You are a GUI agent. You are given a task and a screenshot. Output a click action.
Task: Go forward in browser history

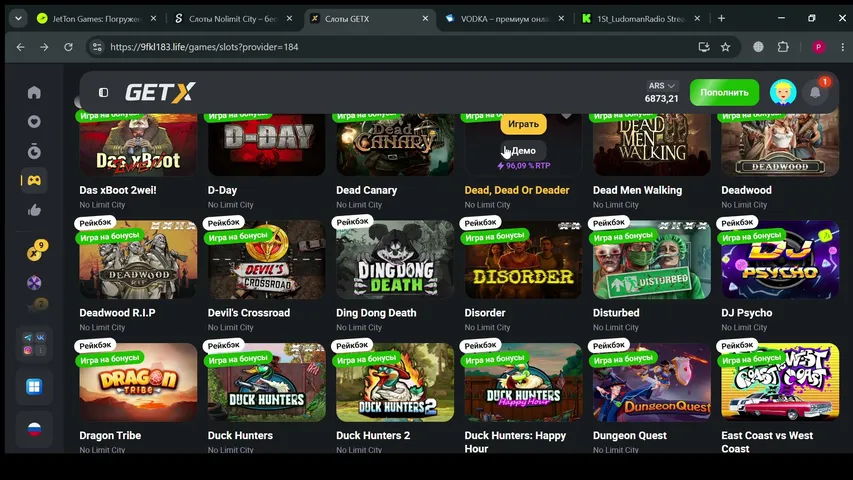[x=44, y=47]
